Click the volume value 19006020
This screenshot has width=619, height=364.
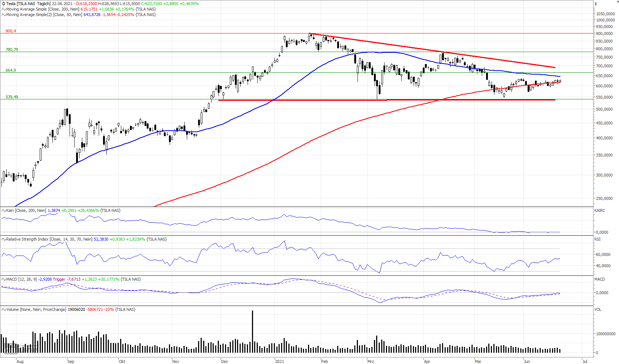76,309
